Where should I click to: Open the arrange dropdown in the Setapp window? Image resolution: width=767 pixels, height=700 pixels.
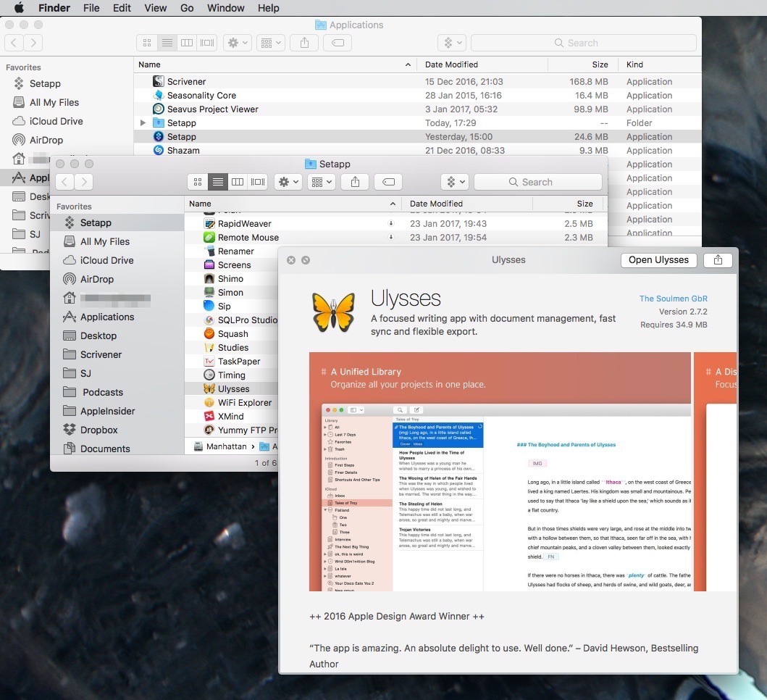pos(322,182)
